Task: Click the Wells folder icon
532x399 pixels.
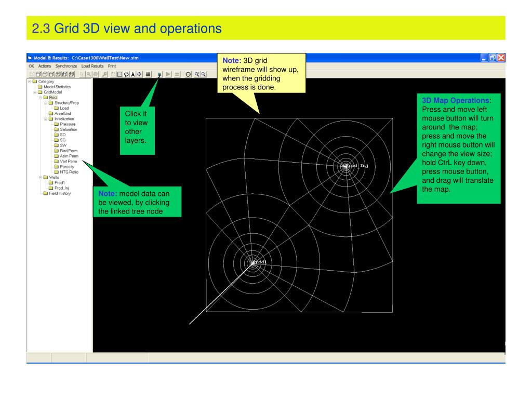Action: (x=46, y=177)
